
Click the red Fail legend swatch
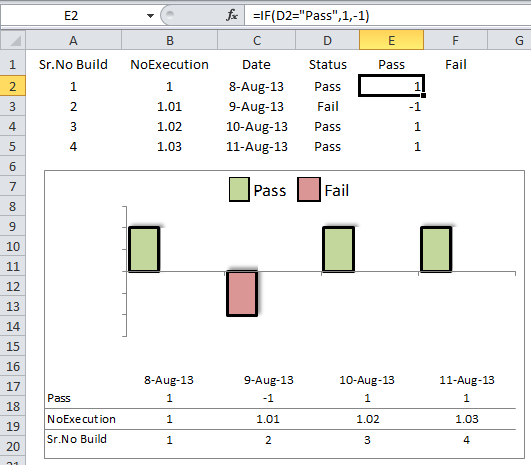click(309, 190)
